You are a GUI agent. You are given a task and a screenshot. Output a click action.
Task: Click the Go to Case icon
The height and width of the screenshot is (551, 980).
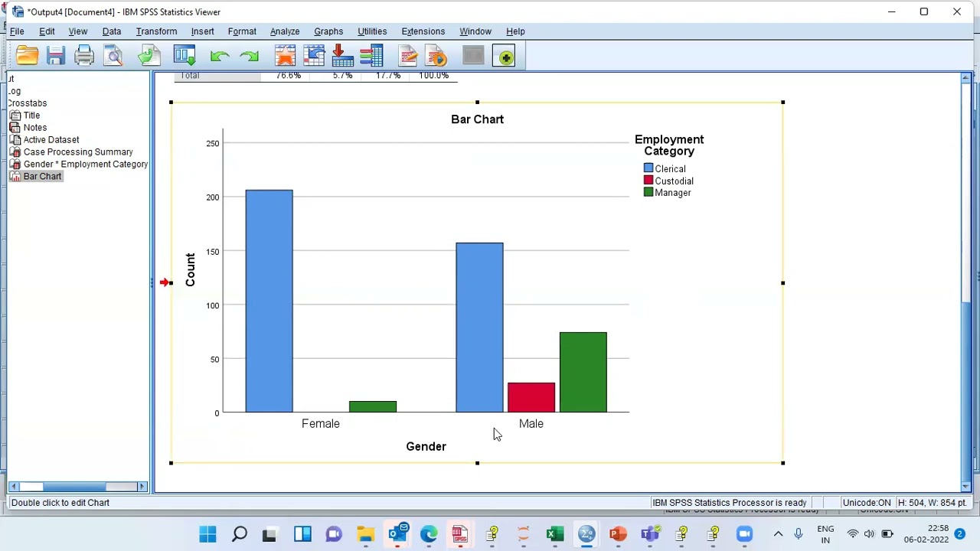pos(314,56)
